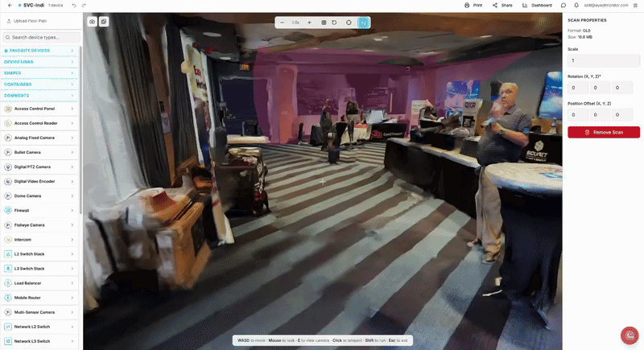Open the notifications bell

point(576,6)
